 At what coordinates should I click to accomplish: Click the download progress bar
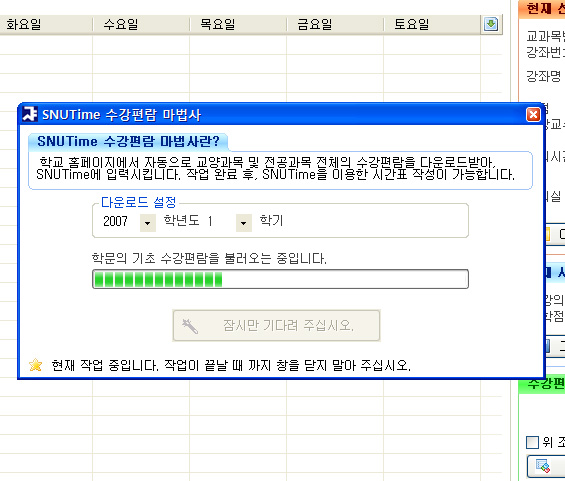[280, 279]
